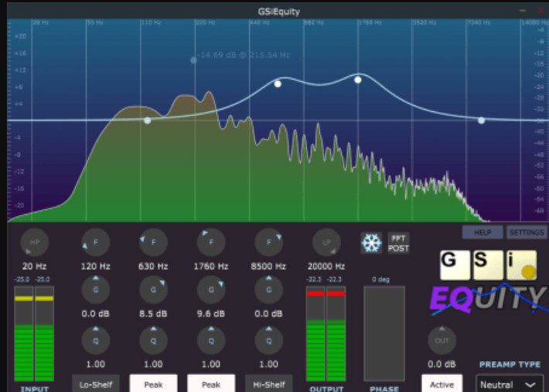Image resolution: width=549 pixels, height=392 pixels.
Task: Click the 0.0 dB output gain value under OUT
Action: point(442,364)
